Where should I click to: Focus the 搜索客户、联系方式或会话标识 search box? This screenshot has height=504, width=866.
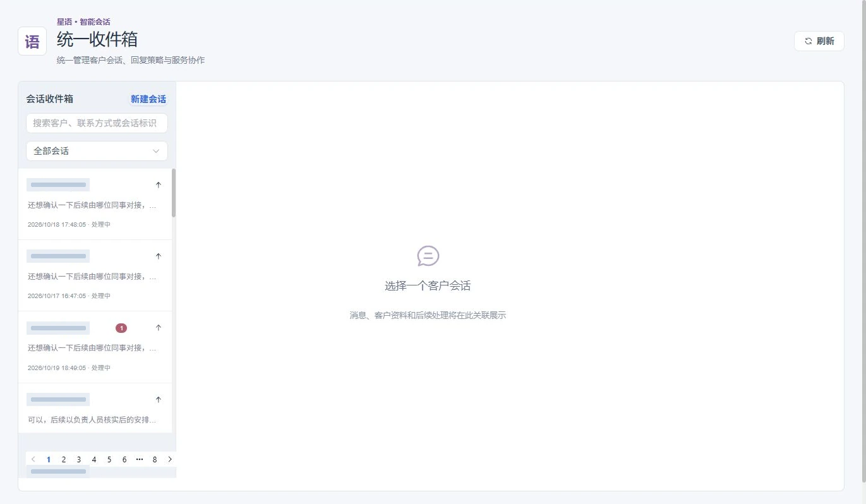(x=97, y=123)
